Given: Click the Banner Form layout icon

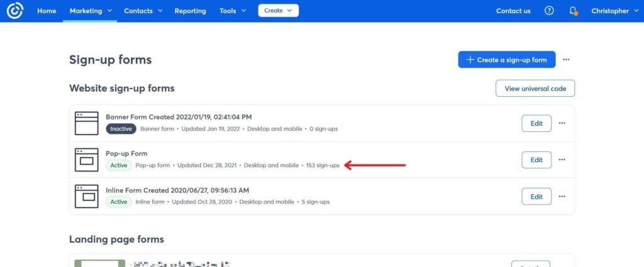Looking at the screenshot, I should click(86, 123).
